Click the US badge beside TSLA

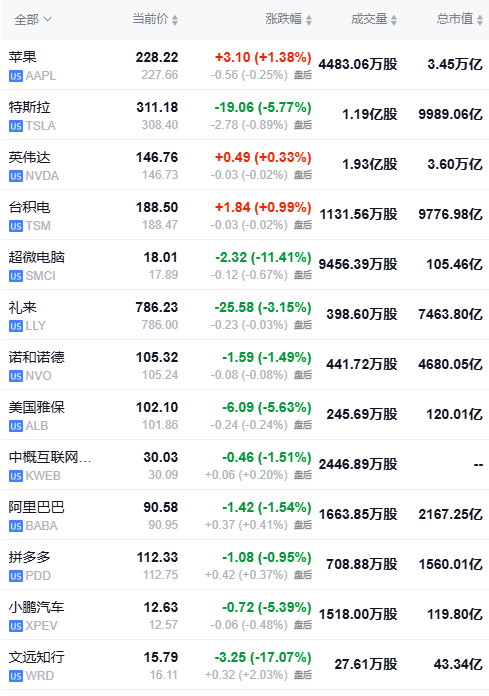(x=16, y=126)
